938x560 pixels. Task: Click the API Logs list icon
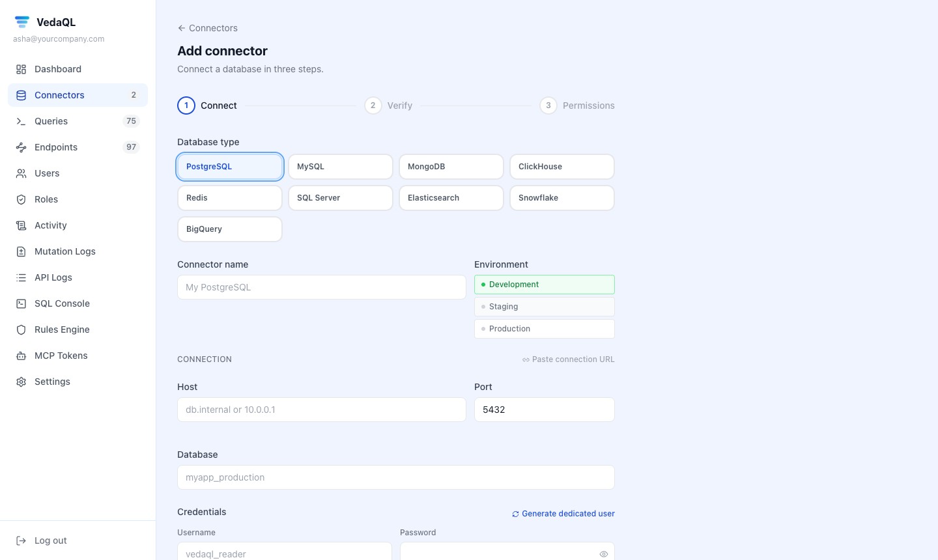21,277
